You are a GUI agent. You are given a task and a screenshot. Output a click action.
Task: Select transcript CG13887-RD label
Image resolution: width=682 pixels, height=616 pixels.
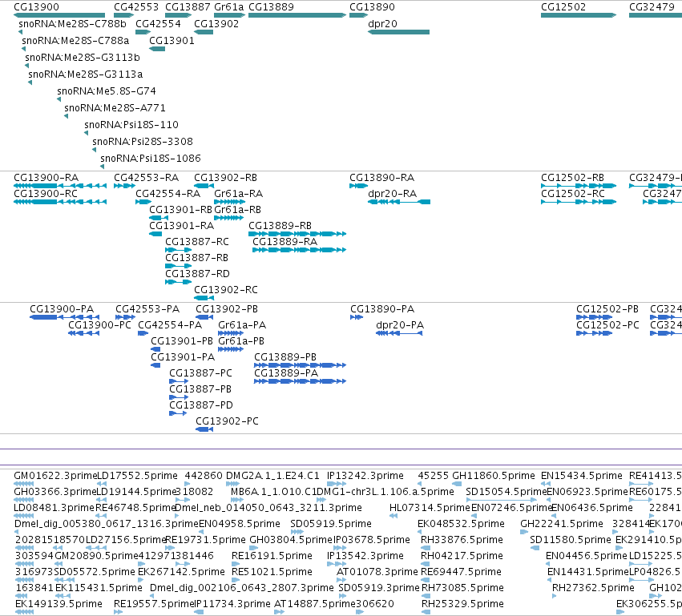pos(197,274)
